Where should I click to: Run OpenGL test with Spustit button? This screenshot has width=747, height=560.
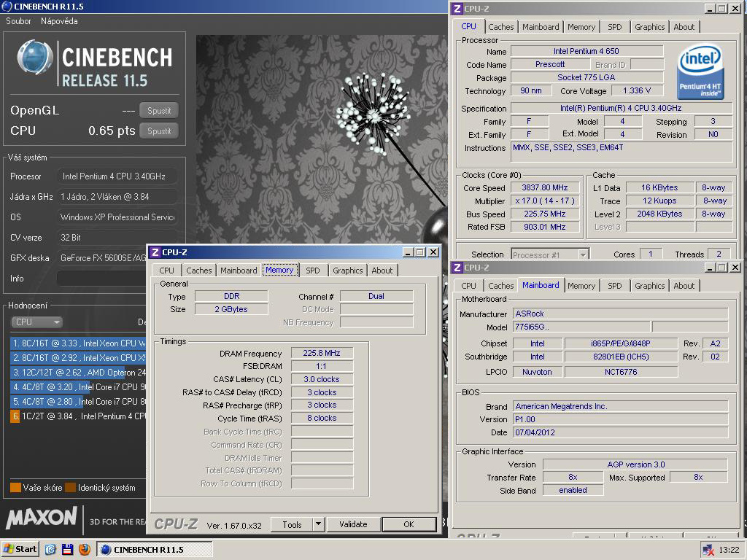pyautogui.click(x=158, y=111)
